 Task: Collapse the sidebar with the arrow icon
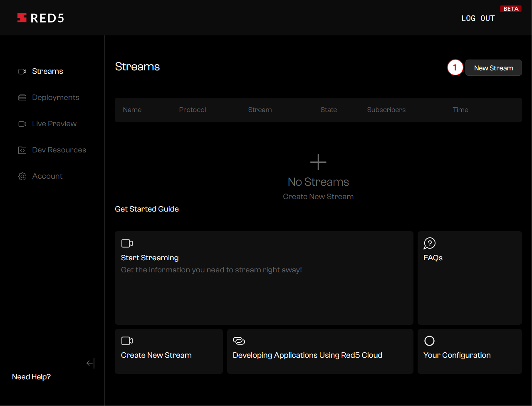point(91,364)
